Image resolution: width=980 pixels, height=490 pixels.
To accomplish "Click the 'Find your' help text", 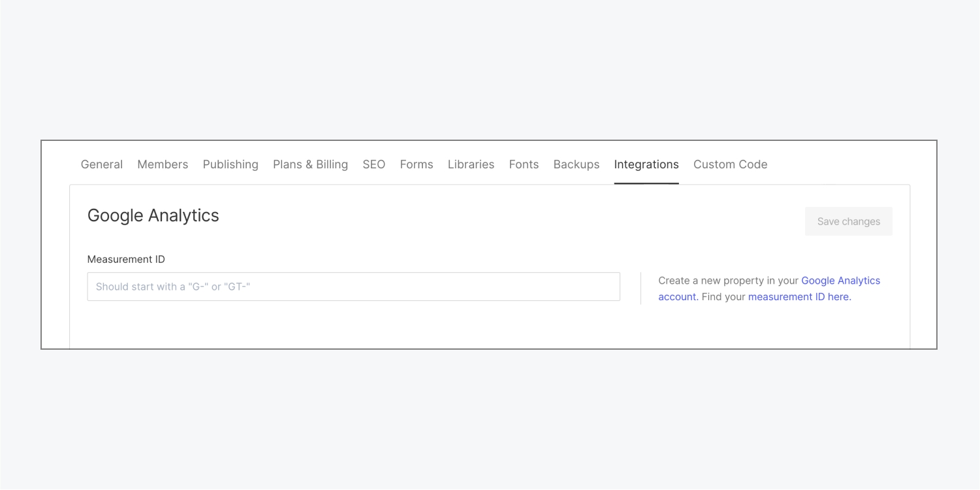I will pyautogui.click(x=723, y=297).
